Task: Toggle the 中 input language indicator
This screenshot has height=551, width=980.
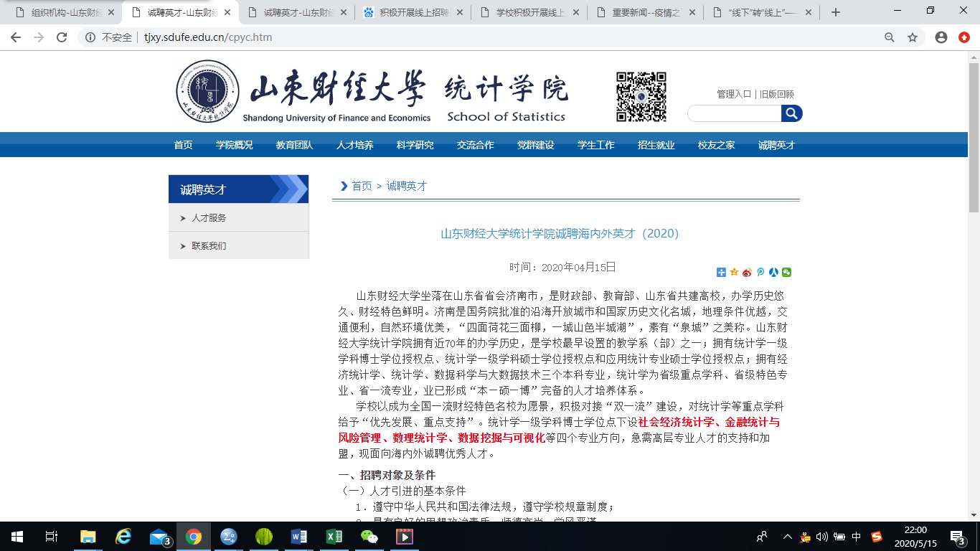Action: [857, 536]
